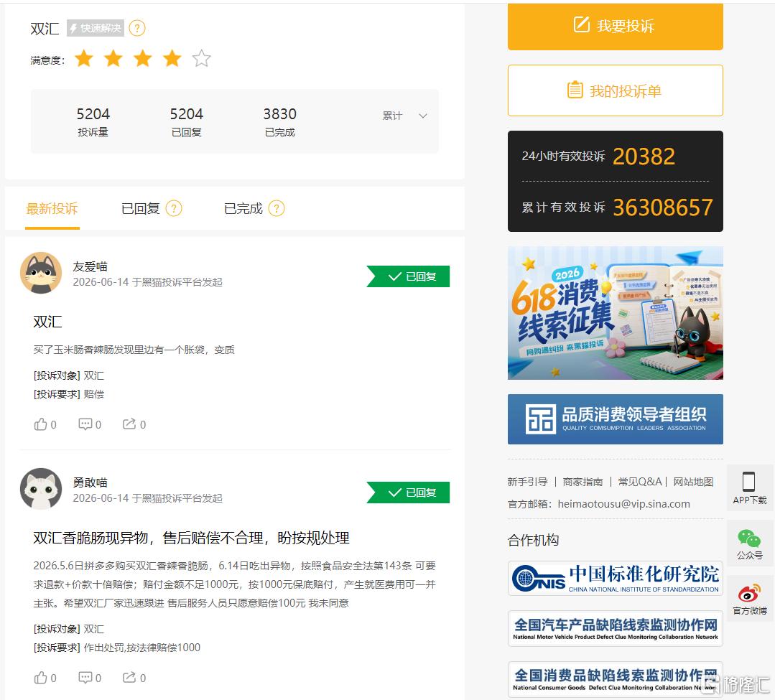The image size is (775, 700).
Task: Expand the 累计 dropdown
Action: (405, 116)
